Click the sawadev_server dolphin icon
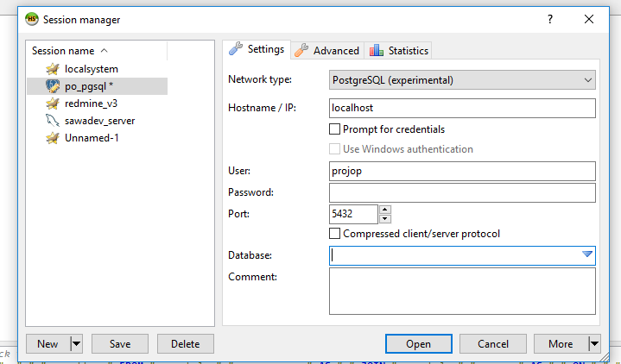 53,121
